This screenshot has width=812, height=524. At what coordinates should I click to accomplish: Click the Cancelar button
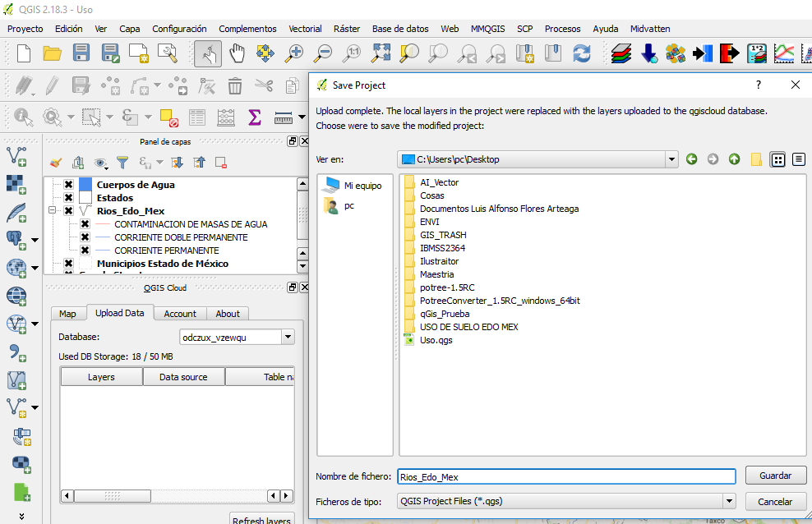tap(775, 501)
